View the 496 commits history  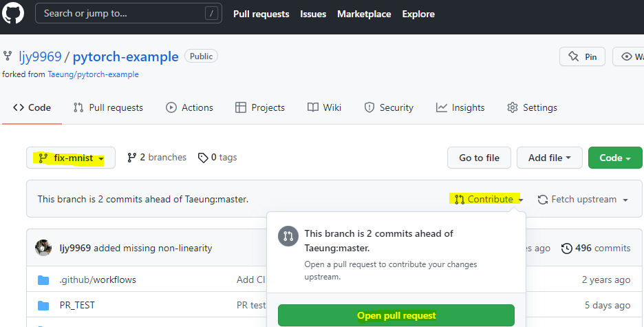coord(596,248)
